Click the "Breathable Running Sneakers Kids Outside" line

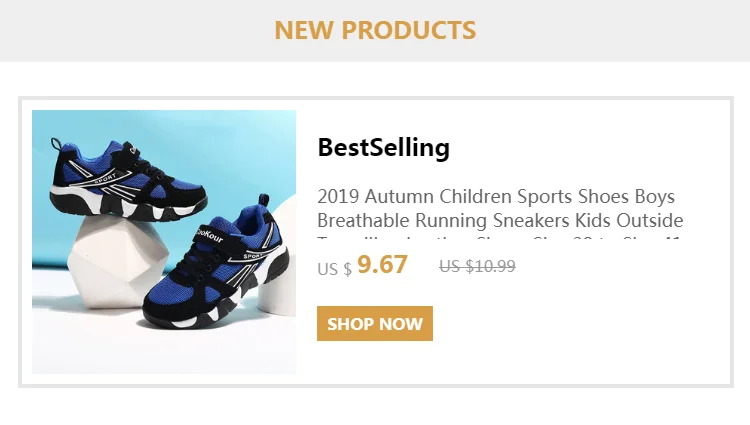500,220
